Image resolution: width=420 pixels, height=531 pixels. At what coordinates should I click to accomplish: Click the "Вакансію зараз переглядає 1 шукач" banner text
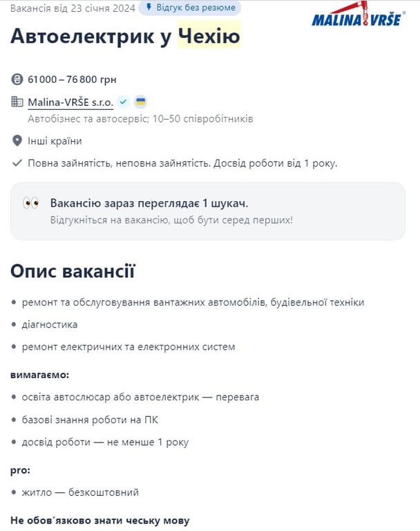point(149,203)
